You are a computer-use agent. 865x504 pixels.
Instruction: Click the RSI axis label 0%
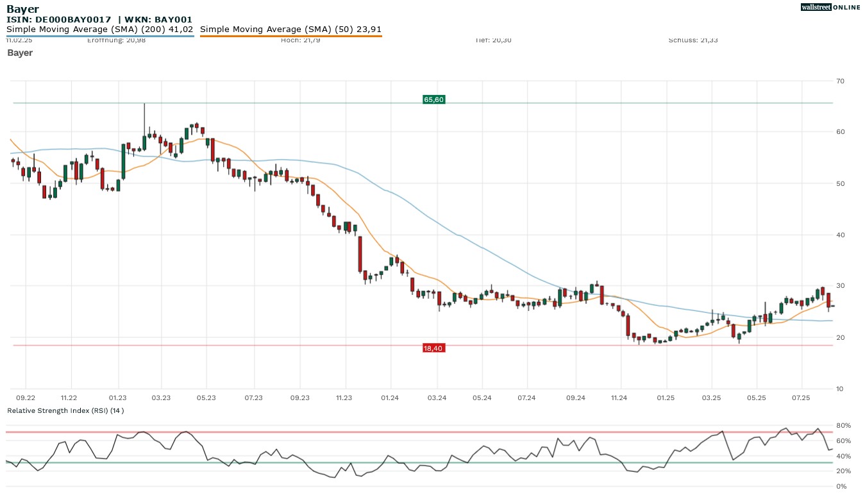[841, 486]
